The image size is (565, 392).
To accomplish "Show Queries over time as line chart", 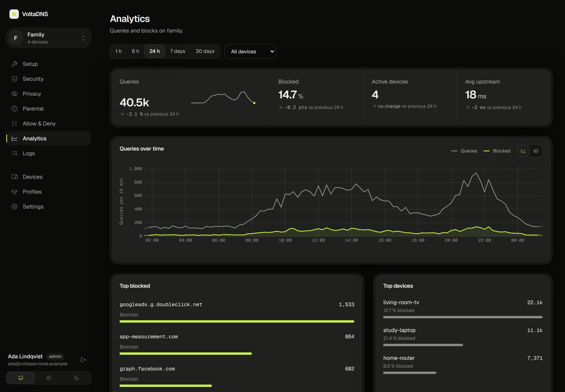I will [523, 151].
